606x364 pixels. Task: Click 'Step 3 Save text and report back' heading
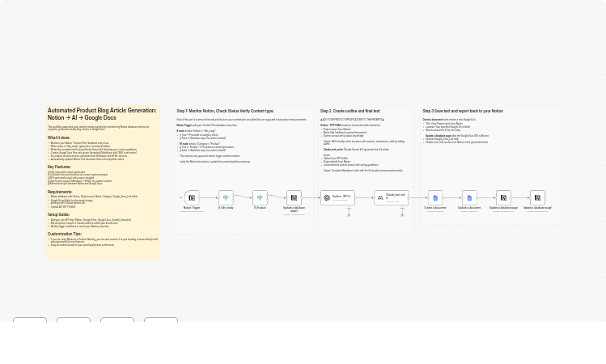(463, 112)
